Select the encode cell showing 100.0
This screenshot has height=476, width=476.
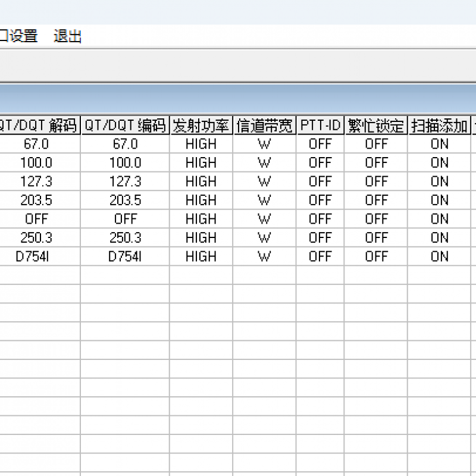(126, 162)
